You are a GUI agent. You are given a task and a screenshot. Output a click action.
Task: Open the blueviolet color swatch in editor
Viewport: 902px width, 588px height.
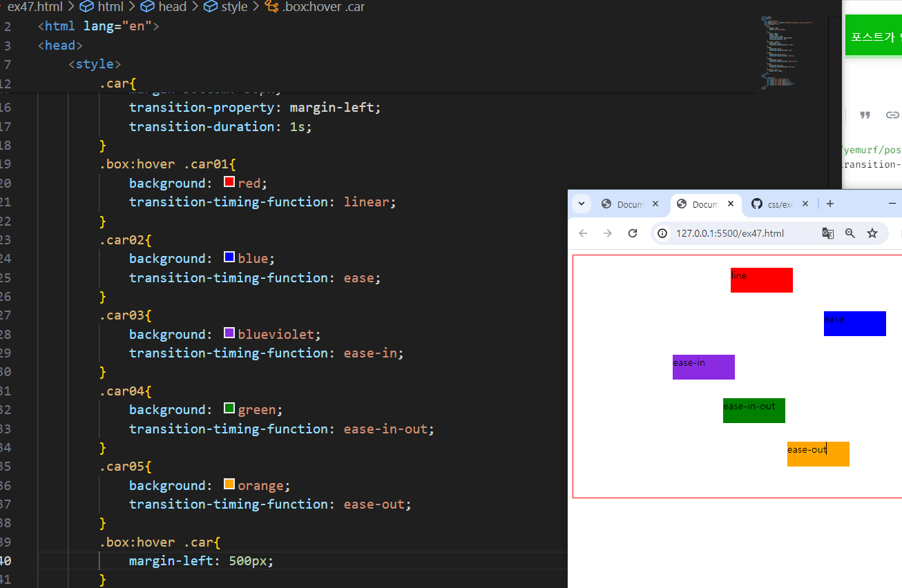(x=229, y=333)
